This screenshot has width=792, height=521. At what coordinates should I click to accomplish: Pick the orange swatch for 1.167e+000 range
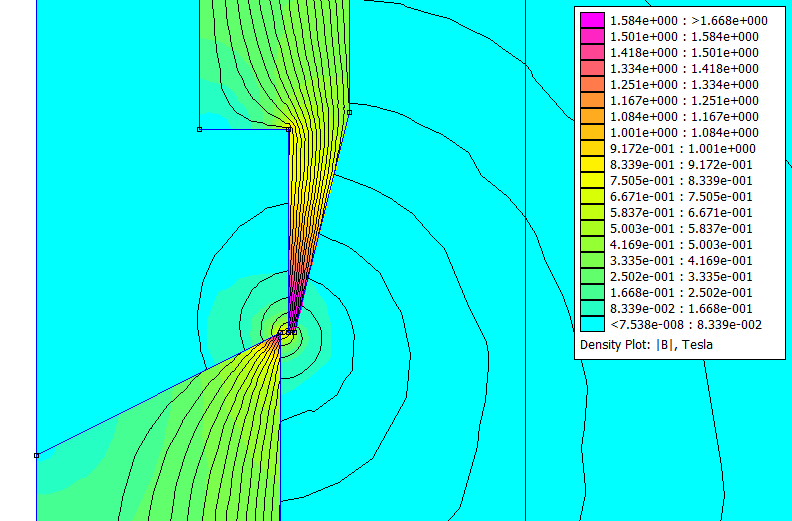(592, 101)
